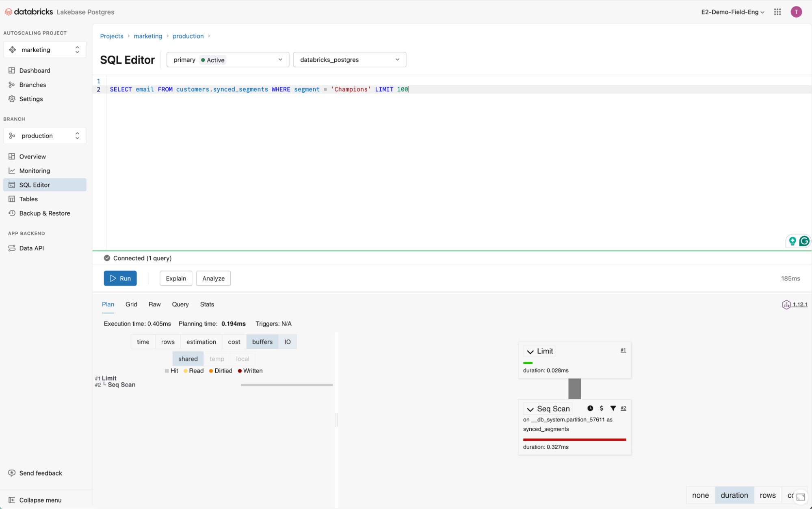Screen dimensions: 812x509
Task: Open the 1.12.1 version link
Action: (x=800, y=305)
